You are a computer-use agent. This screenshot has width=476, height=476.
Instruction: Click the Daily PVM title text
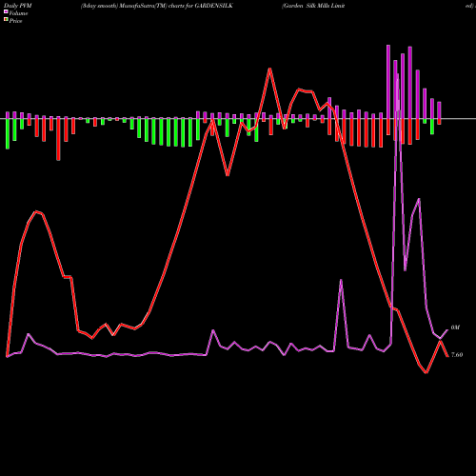coord(18,6)
